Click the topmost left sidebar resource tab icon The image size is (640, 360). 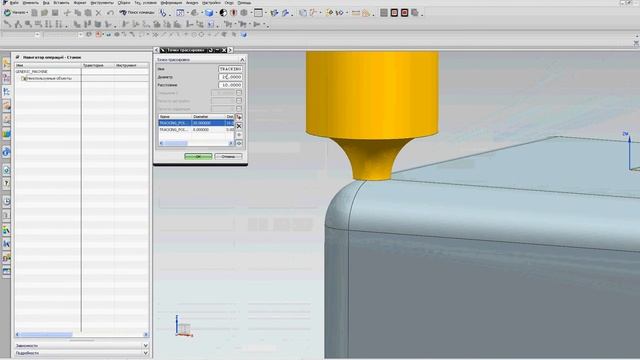[x=6, y=63]
